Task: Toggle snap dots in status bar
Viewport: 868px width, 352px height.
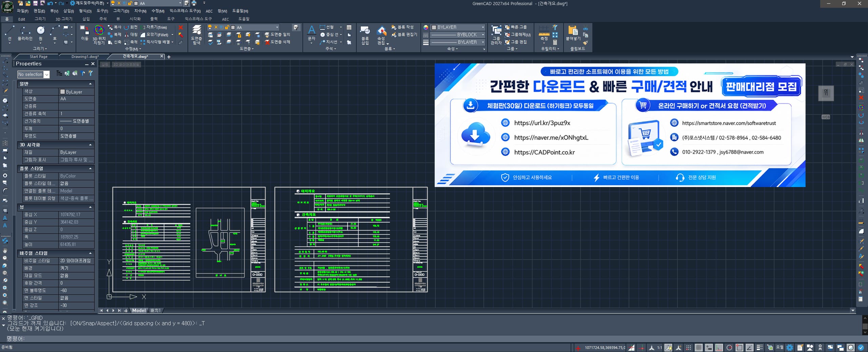Action: coord(688,348)
